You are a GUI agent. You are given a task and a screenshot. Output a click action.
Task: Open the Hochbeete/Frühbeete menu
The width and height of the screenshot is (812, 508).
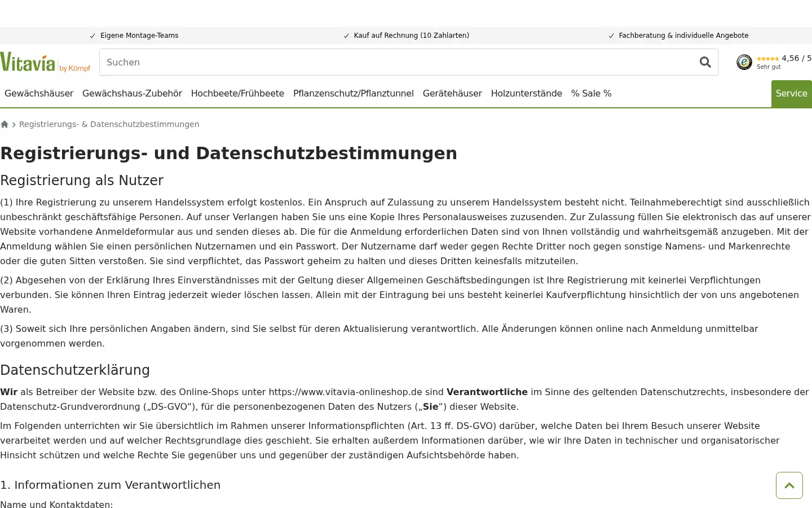(237, 94)
